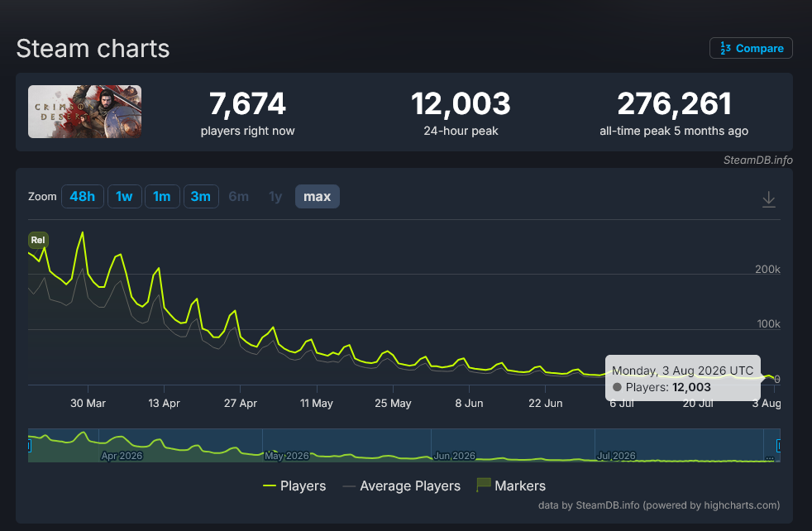Download chart using the download arrow icon
Image resolution: width=812 pixels, height=531 pixels.
pyautogui.click(x=768, y=199)
